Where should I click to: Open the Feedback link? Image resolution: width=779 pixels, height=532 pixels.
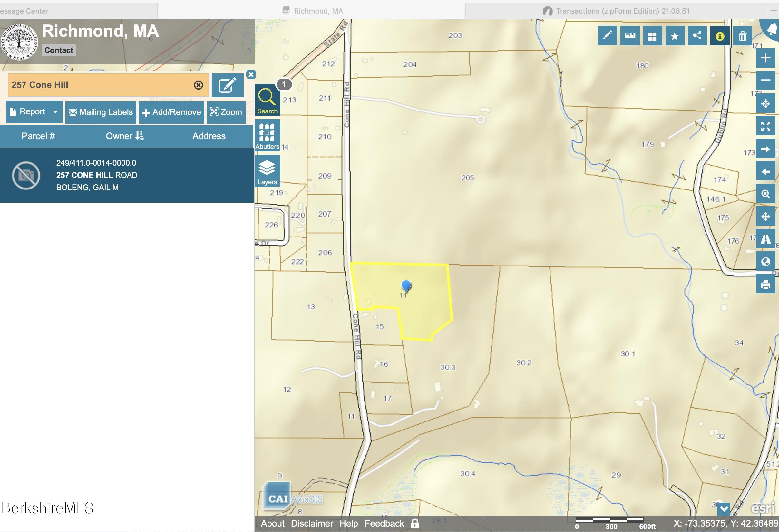tap(384, 524)
